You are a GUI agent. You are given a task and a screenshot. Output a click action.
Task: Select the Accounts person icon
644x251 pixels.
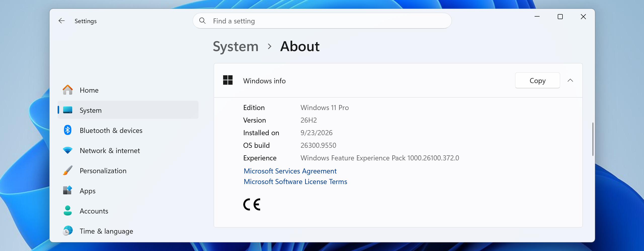[x=67, y=211]
